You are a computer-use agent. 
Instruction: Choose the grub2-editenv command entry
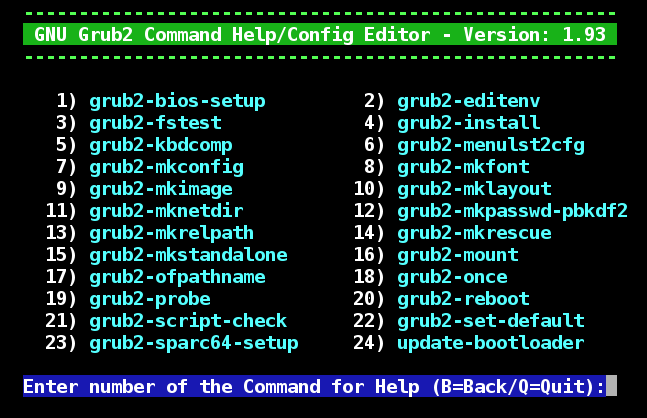click(x=469, y=102)
